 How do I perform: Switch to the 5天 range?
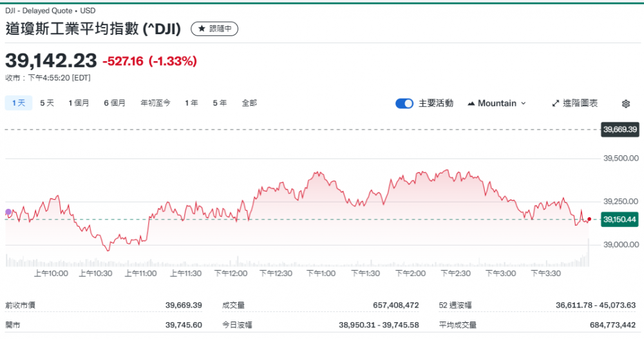tap(47, 103)
